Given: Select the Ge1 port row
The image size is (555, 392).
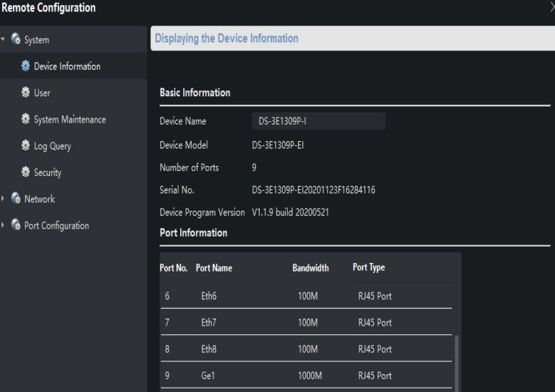Looking at the screenshot, I should tap(306, 376).
